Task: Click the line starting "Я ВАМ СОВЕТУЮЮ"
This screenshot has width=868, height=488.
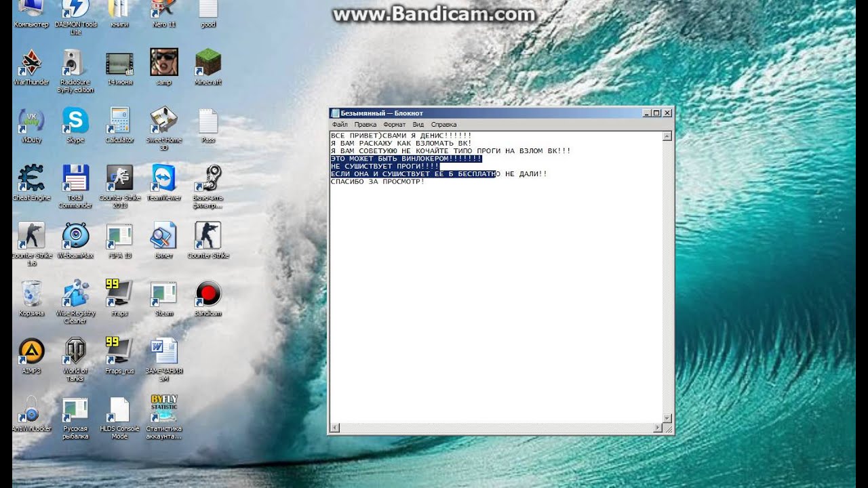Action: [450, 151]
